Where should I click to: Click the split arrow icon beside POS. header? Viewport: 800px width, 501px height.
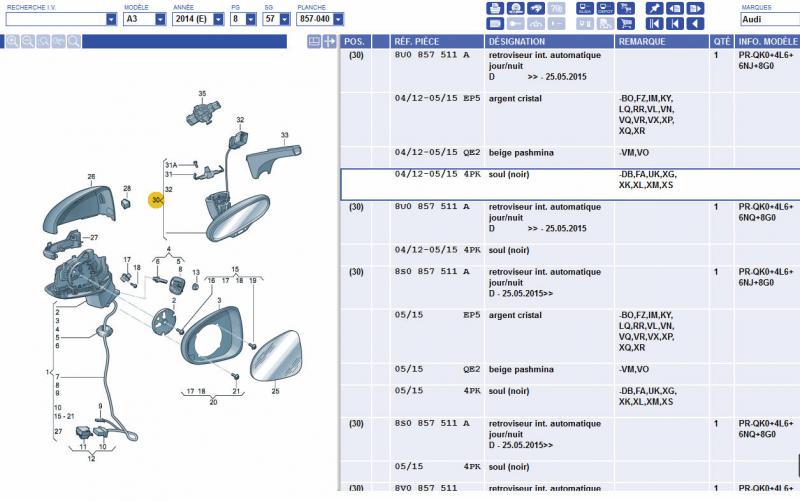330,41
